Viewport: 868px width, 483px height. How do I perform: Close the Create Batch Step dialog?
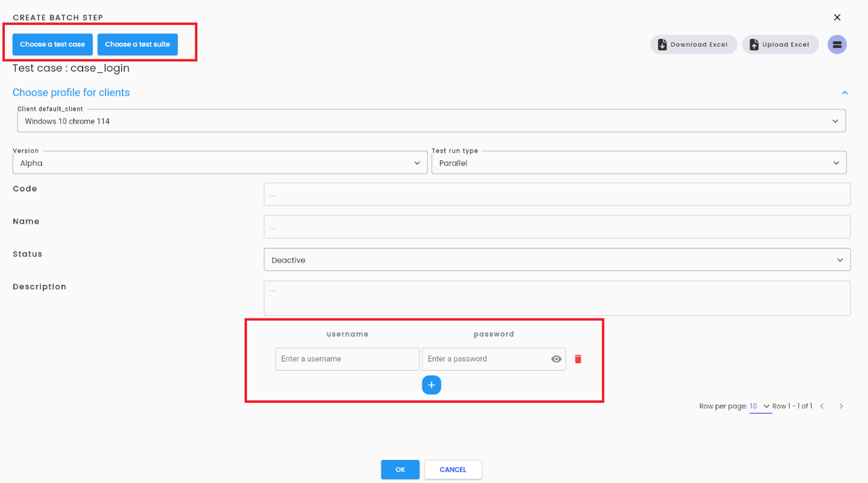tap(837, 18)
